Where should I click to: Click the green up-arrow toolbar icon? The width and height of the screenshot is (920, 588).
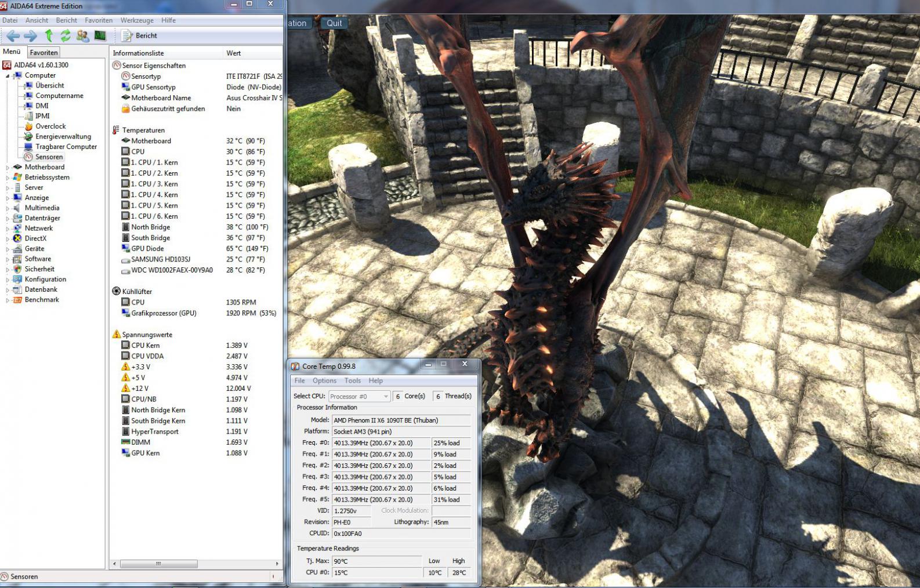point(49,35)
